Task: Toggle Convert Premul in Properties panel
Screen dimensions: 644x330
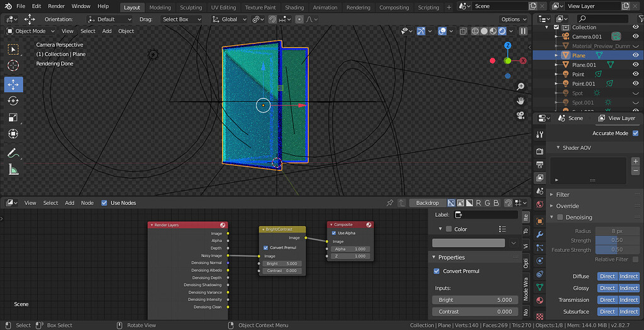Action: click(436, 272)
